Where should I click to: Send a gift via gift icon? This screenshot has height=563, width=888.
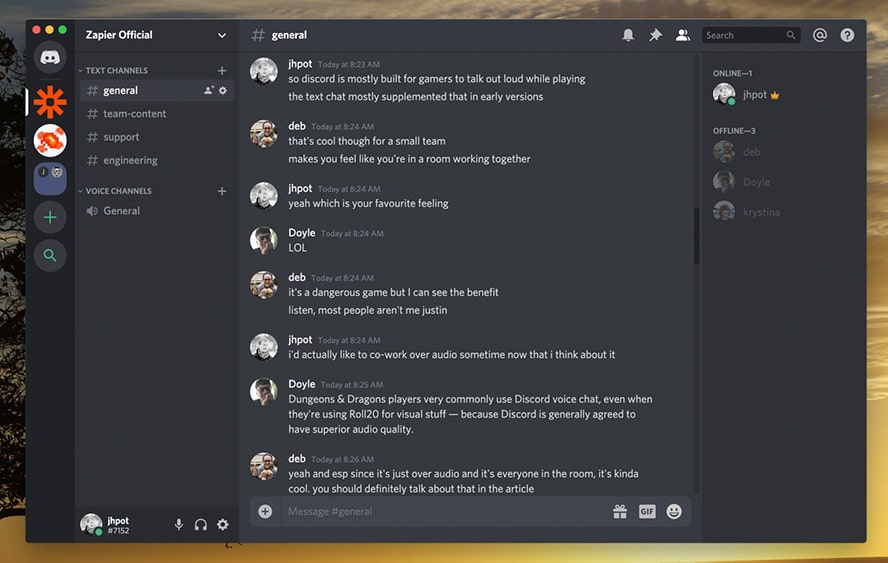tap(620, 511)
